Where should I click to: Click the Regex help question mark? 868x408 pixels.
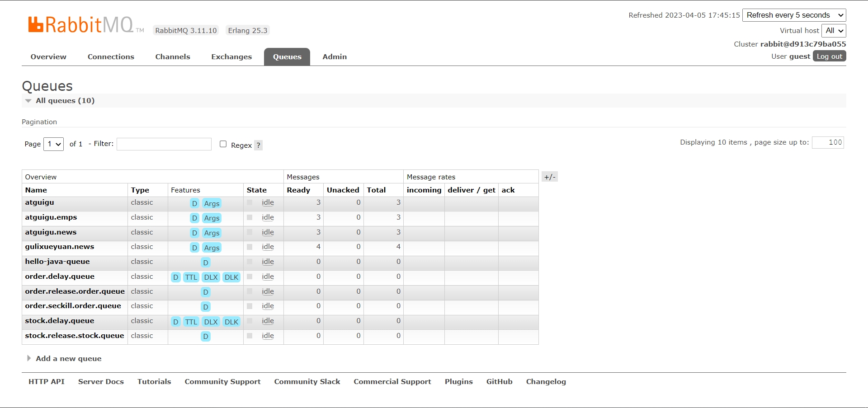coord(258,145)
